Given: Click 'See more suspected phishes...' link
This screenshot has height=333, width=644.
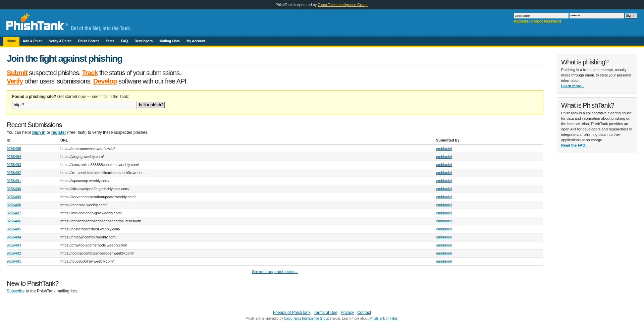Looking at the screenshot, I should (275, 272).
